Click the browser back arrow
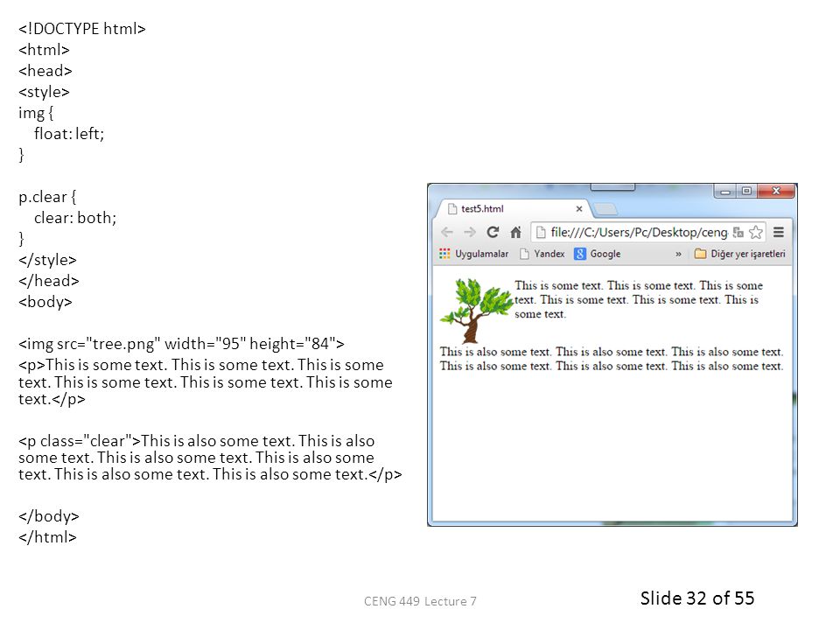The height and width of the screenshot is (630, 840). 447,232
